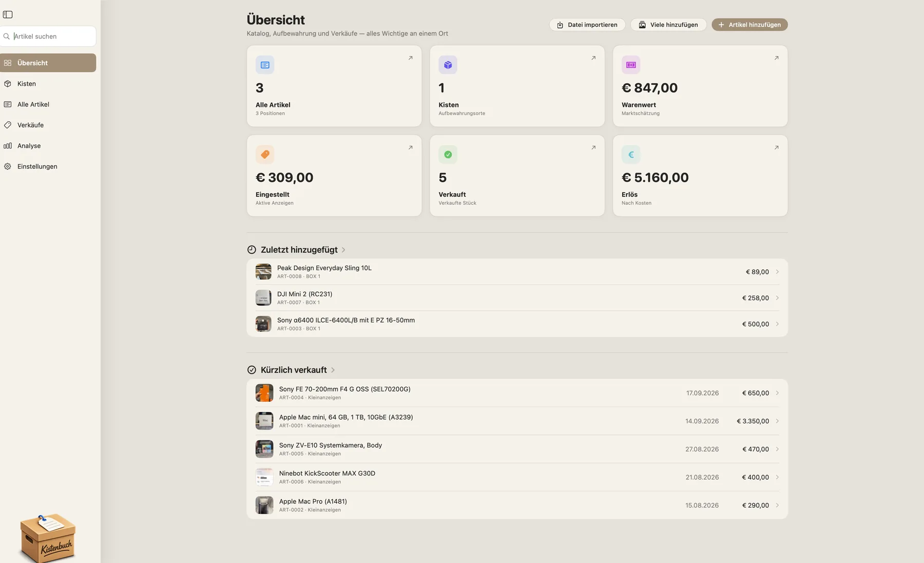Screen dimensions: 924x563
Task: Click Apple Mac mini item thumbnail
Action: pos(264,421)
